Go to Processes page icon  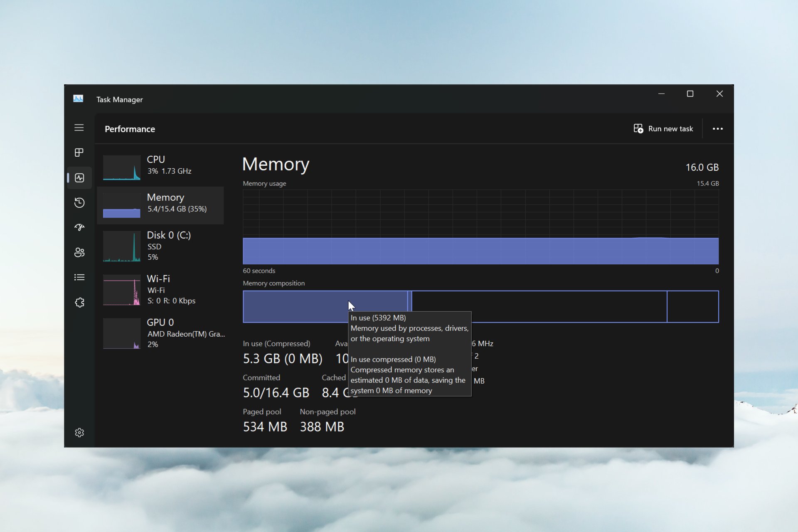tap(79, 153)
